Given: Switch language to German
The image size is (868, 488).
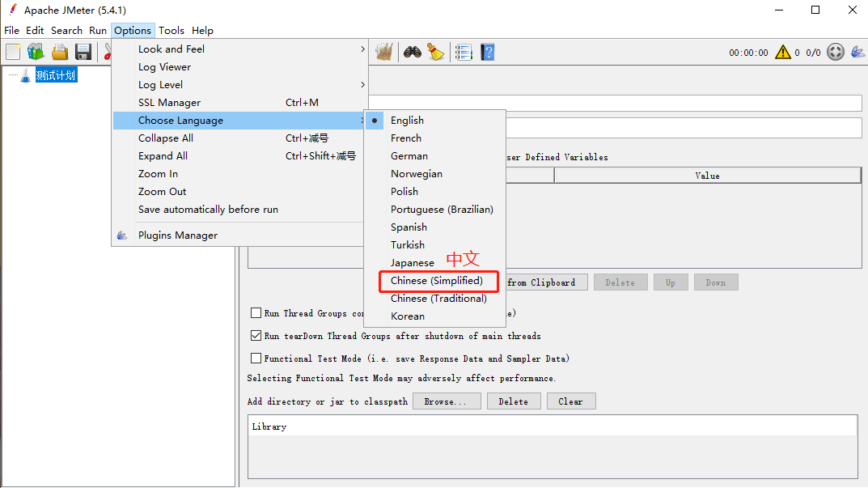Looking at the screenshot, I should [x=434, y=155].
